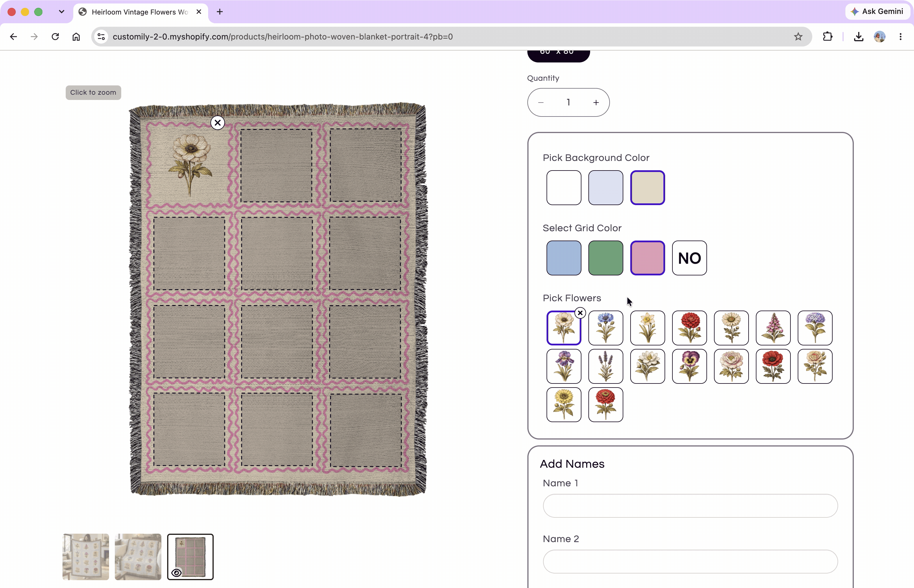Pick the white background color
The height and width of the screenshot is (588, 914).
[564, 188]
